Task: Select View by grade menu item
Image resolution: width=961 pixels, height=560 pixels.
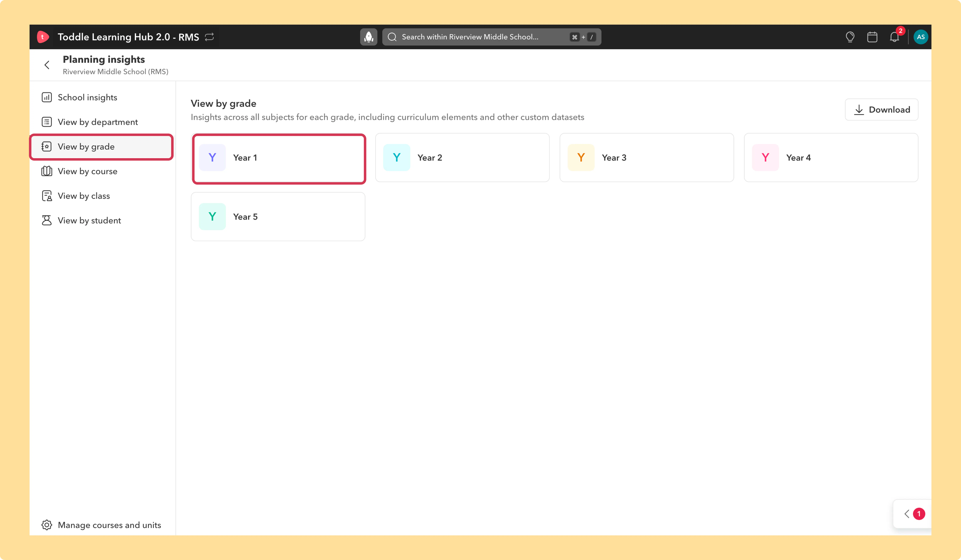Action: click(x=102, y=147)
